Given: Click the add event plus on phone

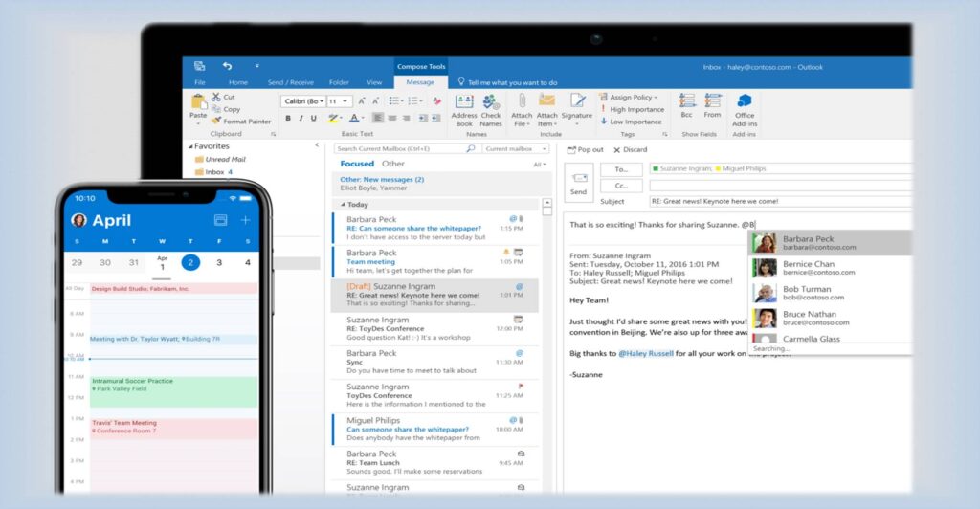Looking at the screenshot, I should 246,220.
